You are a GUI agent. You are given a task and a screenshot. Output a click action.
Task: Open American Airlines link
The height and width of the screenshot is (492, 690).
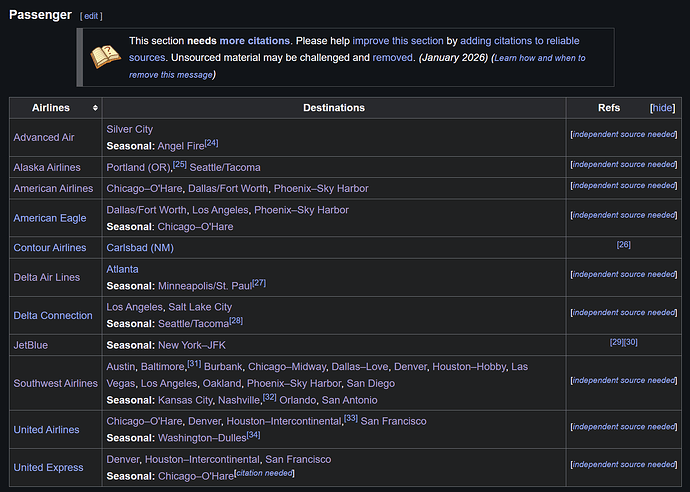pyautogui.click(x=53, y=188)
